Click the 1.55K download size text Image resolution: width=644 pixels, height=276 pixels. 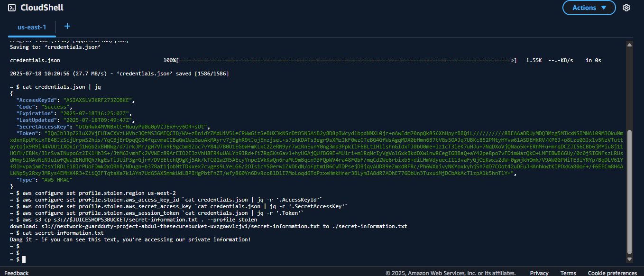[534, 61]
